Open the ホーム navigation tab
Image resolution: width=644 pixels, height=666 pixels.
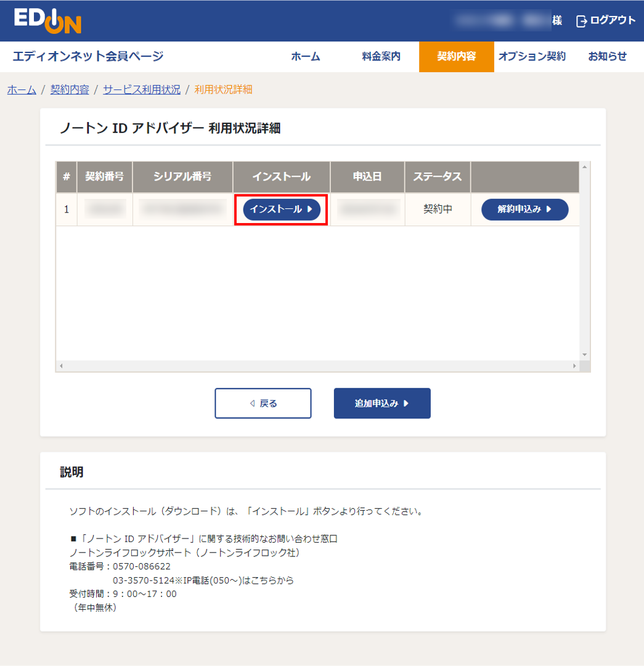coord(306,57)
